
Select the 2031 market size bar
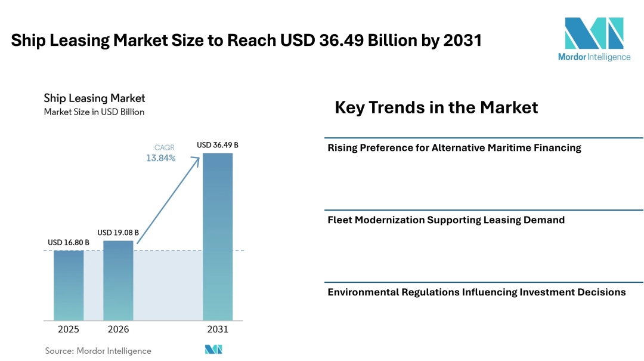[x=218, y=237]
